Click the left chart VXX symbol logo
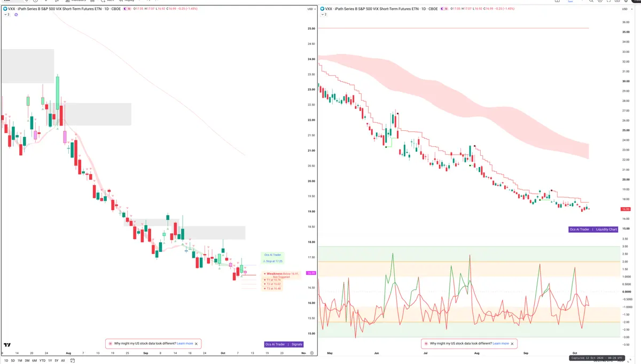The height and width of the screenshot is (364, 641). [x=5, y=9]
